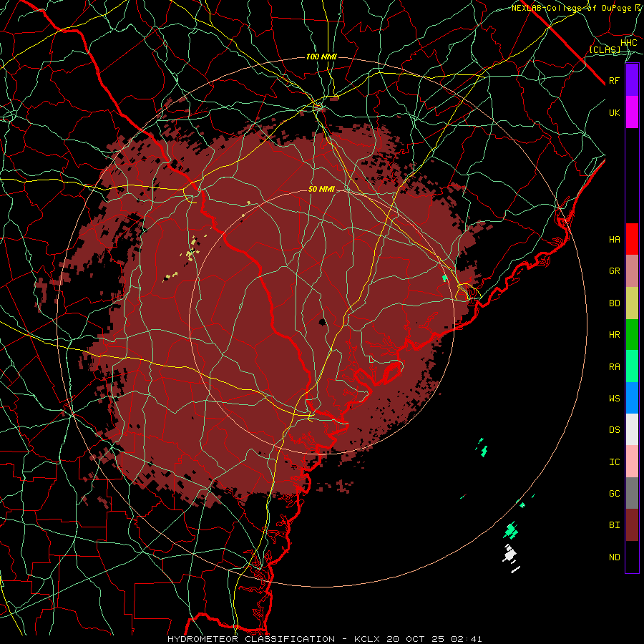644x644 pixels.
Task: Click the 'HYDROMETEOR CLASSIFICATION' title text
Action: coord(251,639)
